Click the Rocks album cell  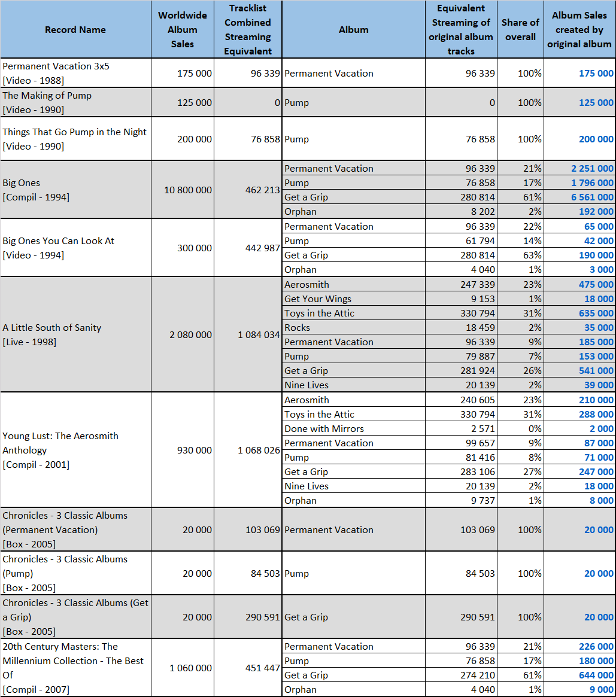click(x=354, y=328)
